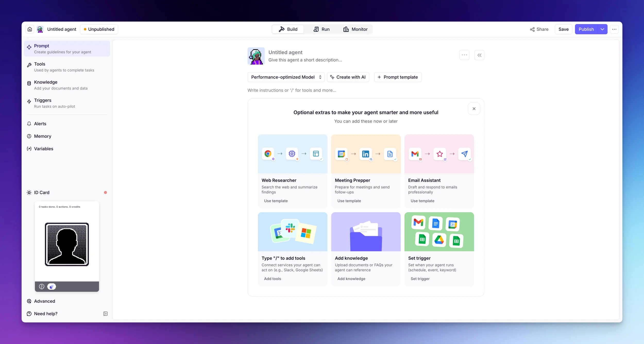Click the large pixel agent avatar image
The height and width of the screenshot is (344, 644).
pos(256,56)
